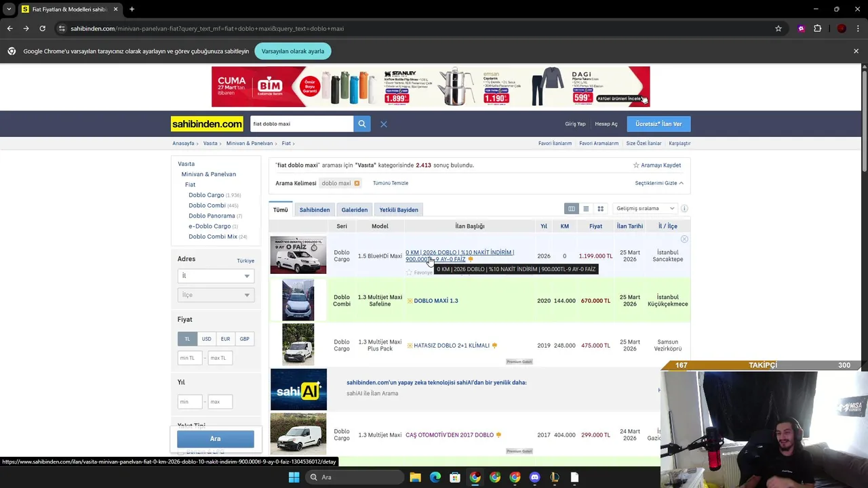Image resolution: width=868 pixels, height=488 pixels.
Task: Sort by KM column header
Action: 564,226
